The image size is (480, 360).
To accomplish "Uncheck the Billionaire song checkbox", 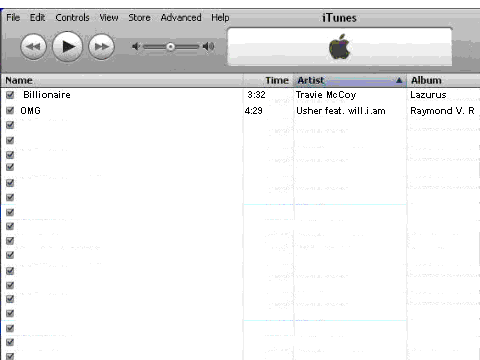I will click(10, 95).
